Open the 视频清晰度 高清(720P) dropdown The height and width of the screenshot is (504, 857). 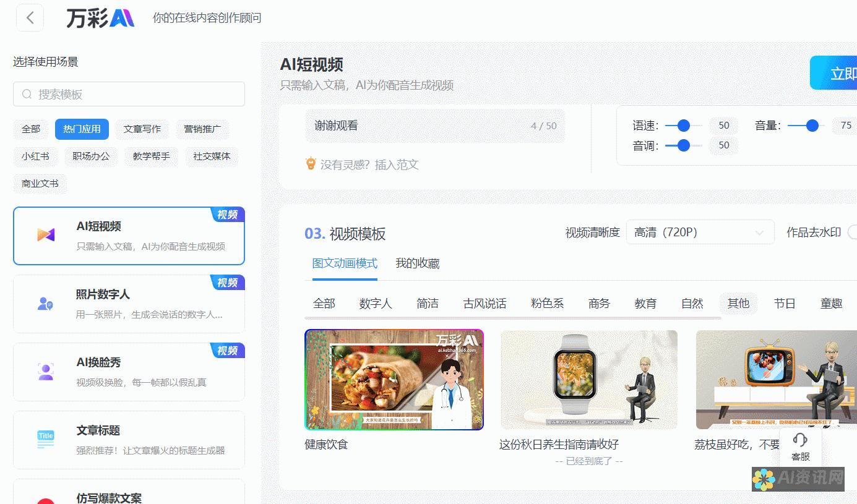[x=700, y=233]
